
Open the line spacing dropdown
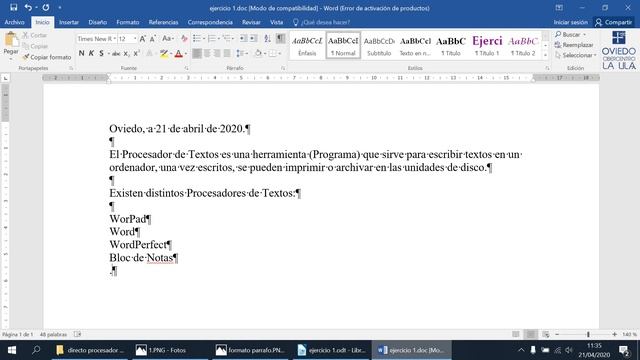pos(247,53)
